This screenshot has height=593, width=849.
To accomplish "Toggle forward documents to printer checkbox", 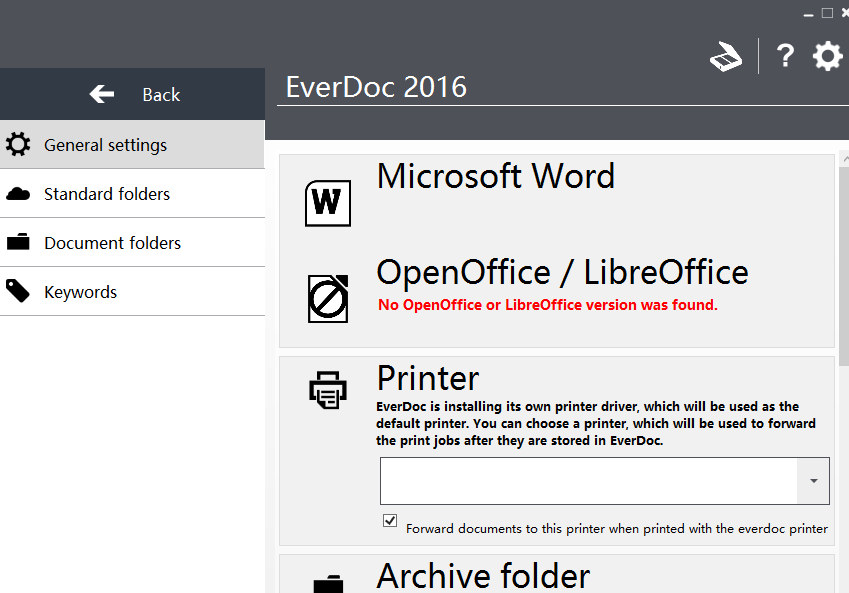I will 390,521.
